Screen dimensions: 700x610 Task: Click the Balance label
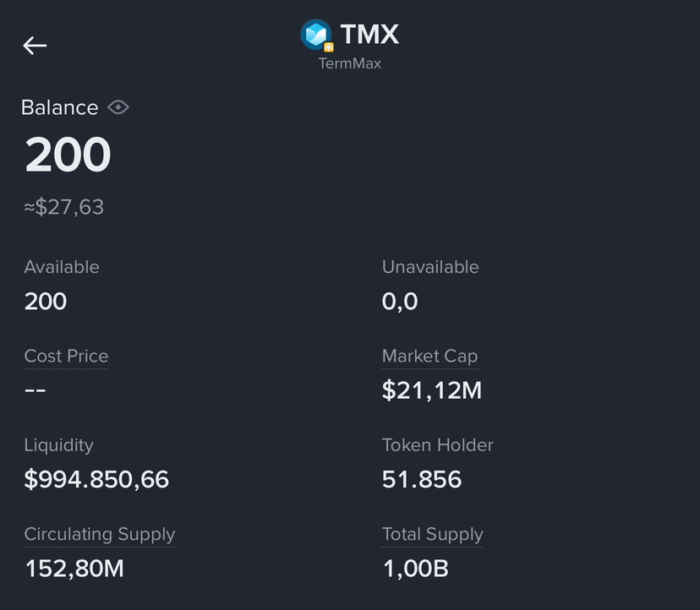pyautogui.click(x=60, y=107)
